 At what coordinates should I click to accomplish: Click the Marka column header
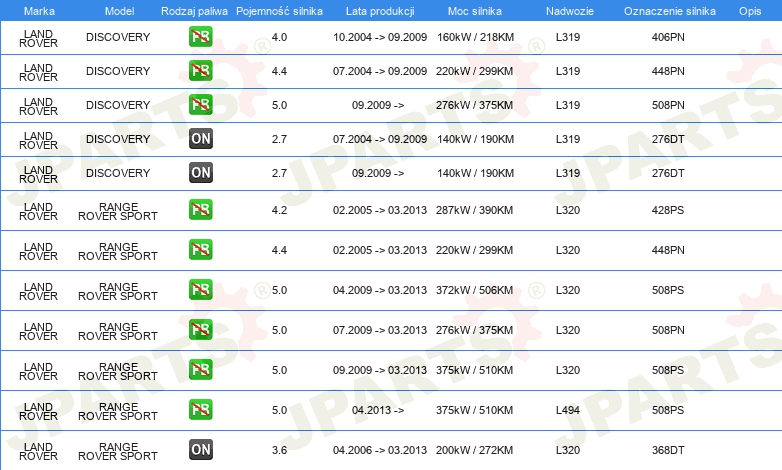coord(39,11)
